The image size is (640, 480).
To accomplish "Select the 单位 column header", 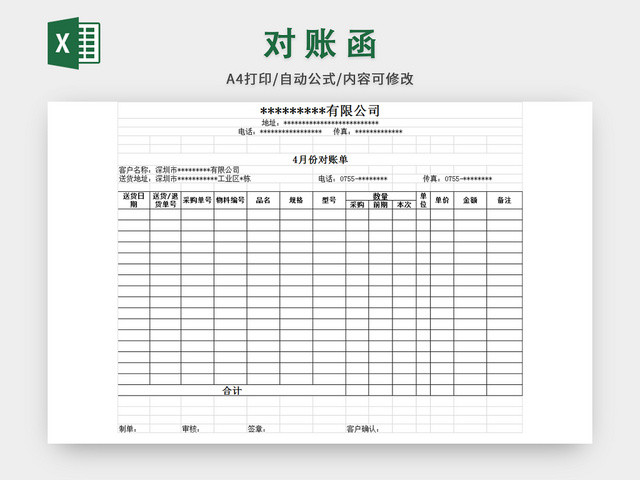I will click(x=423, y=200).
